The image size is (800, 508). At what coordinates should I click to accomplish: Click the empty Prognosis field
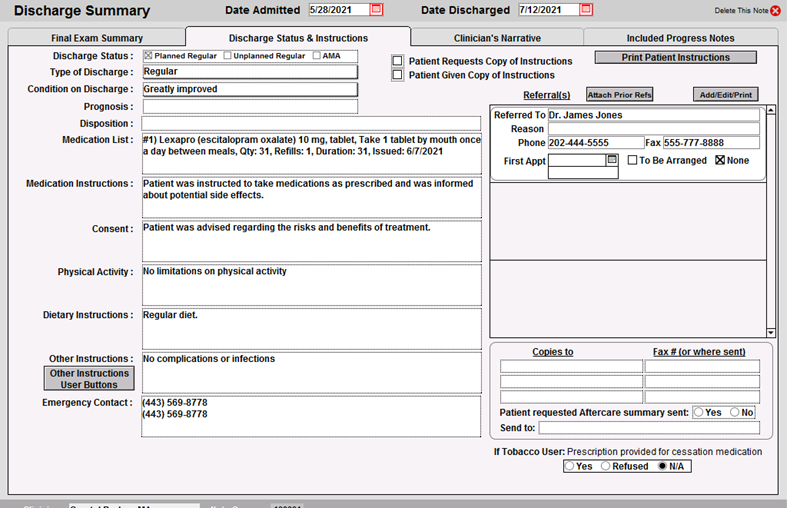(250, 106)
